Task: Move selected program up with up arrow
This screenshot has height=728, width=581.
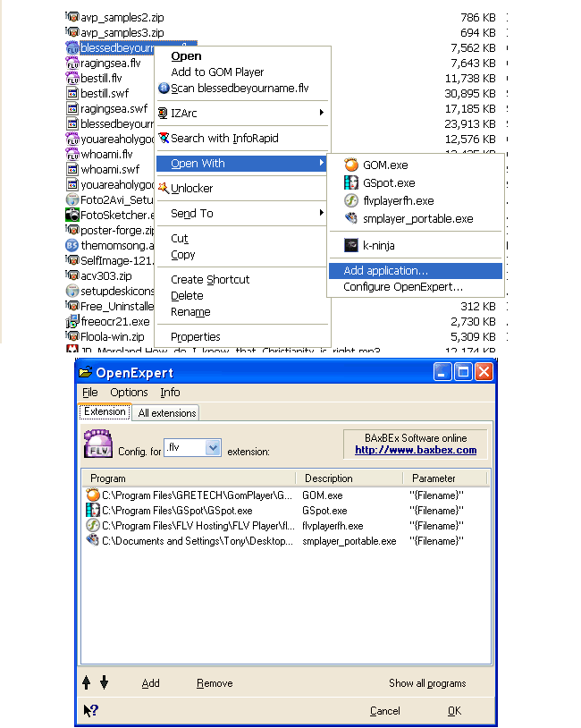Action: (x=87, y=682)
